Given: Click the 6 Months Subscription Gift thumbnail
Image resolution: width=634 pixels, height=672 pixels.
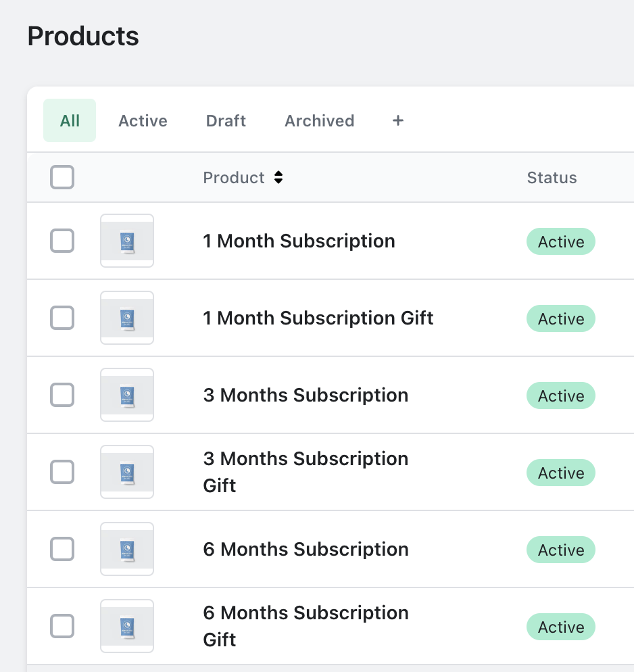Looking at the screenshot, I should point(127,626).
